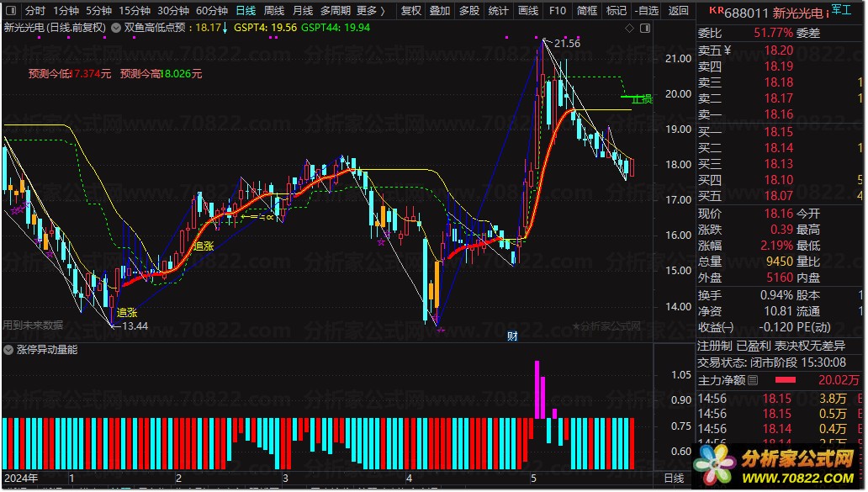Screen dimensions: 868x492
Task: Click the 标记 mark button
Action: tap(617, 11)
